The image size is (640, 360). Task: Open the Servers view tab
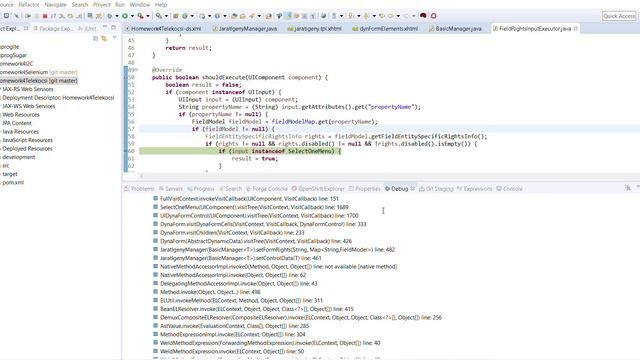tap(171, 189)
